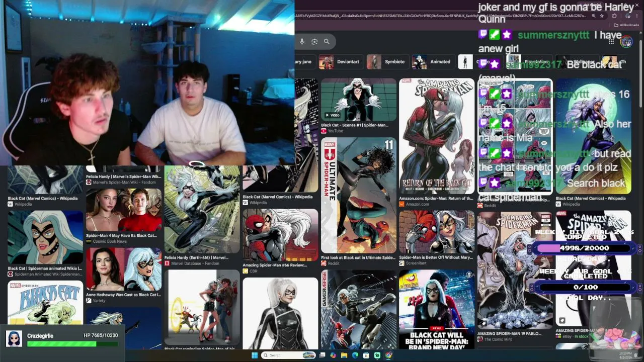Open 'Black Cat - Scenes #1 | Spider-Man' title
The height and width of the screenshot is (362, 644).
[x=355, y=125]
